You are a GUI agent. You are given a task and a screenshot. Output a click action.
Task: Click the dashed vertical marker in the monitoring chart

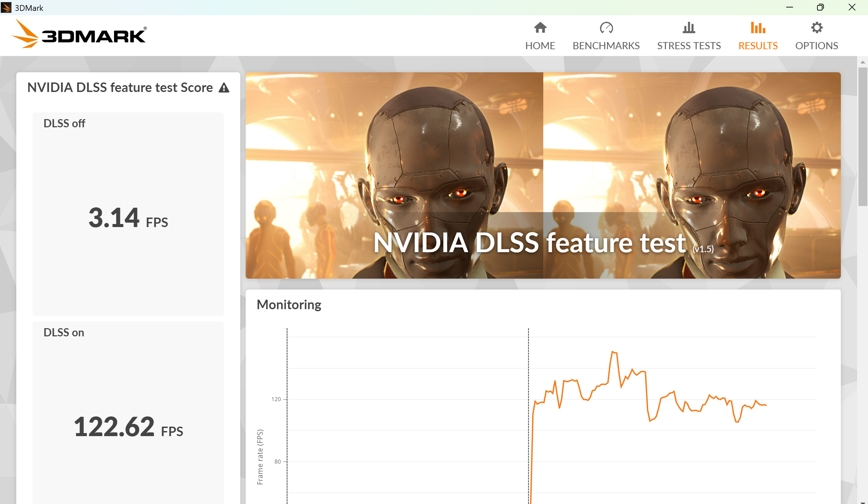(x=528, y=362)
